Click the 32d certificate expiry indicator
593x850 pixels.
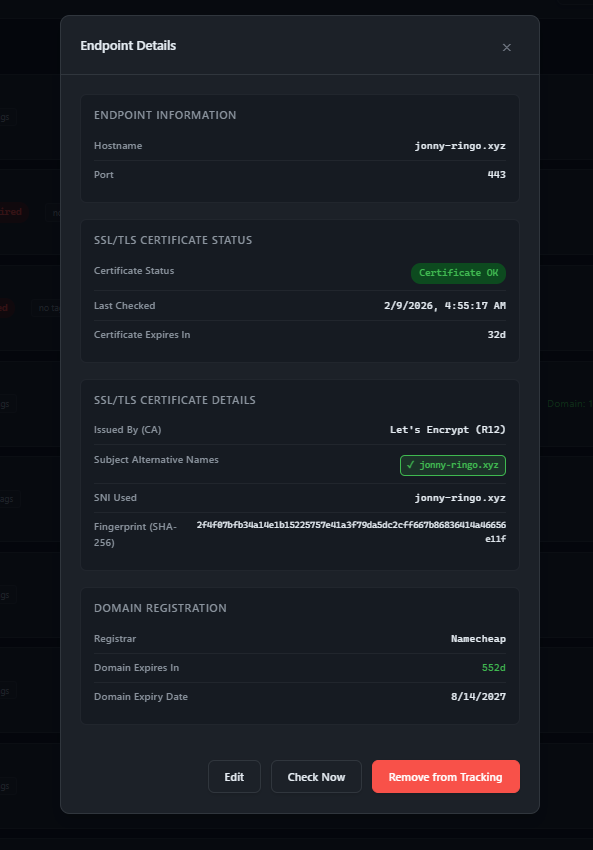(x=497, y=334)
